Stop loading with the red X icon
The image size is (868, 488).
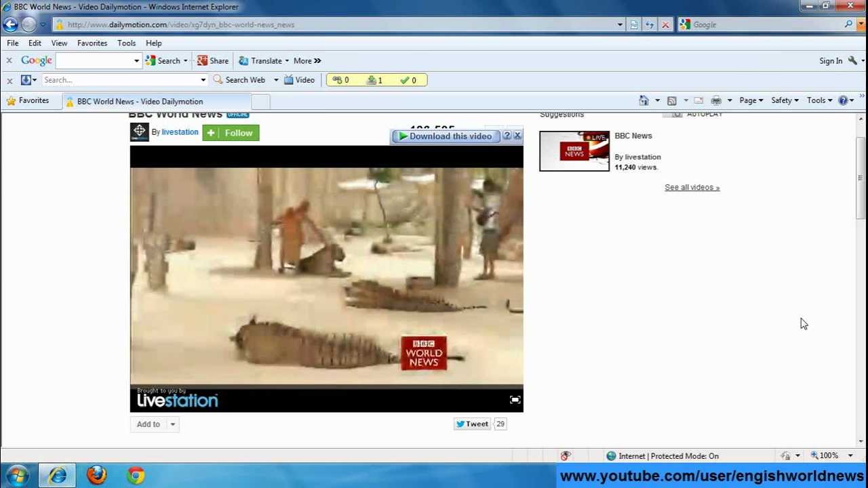[665, 24]
